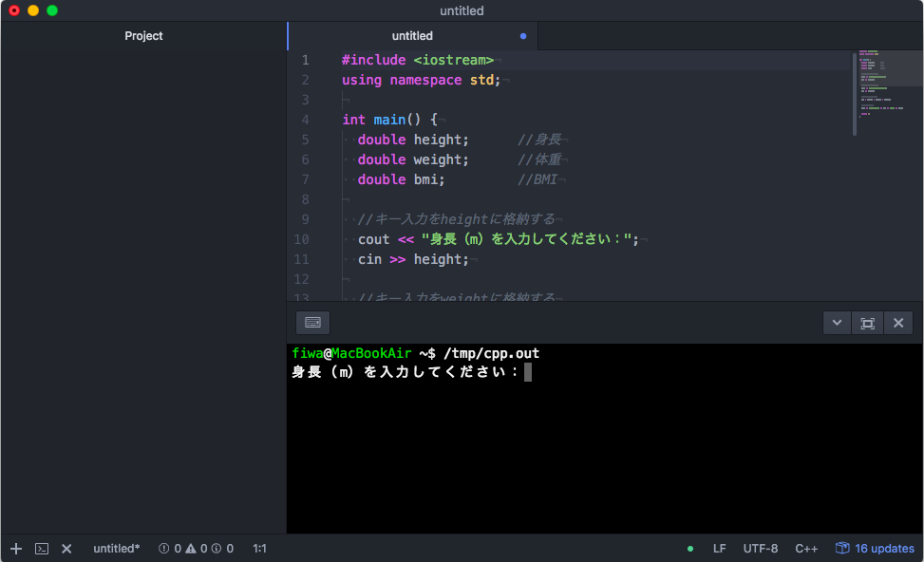924x562 pixels.
Task: Open the 16 updates link
Action: (x=884, y=549)
